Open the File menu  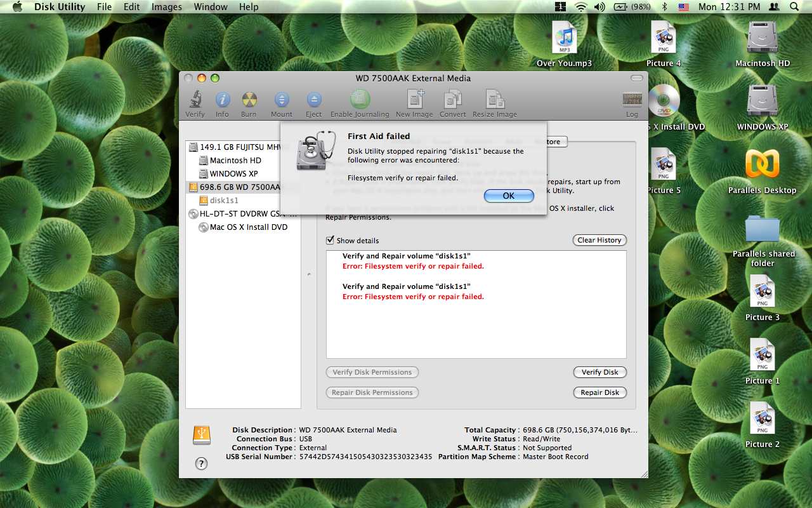104,7
